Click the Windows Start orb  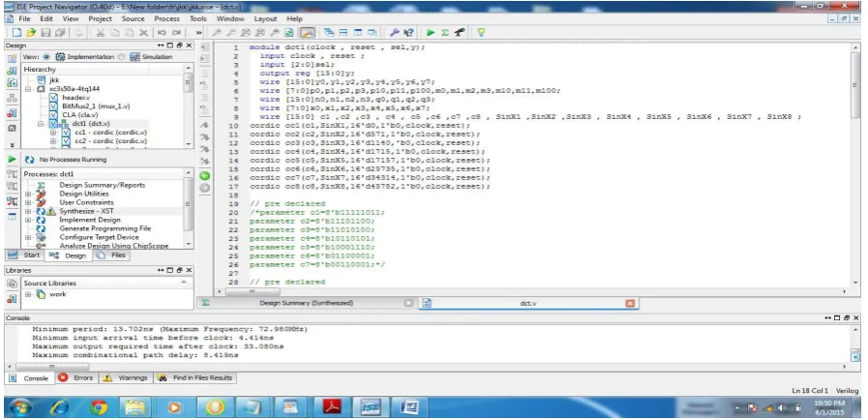point(20,408)
